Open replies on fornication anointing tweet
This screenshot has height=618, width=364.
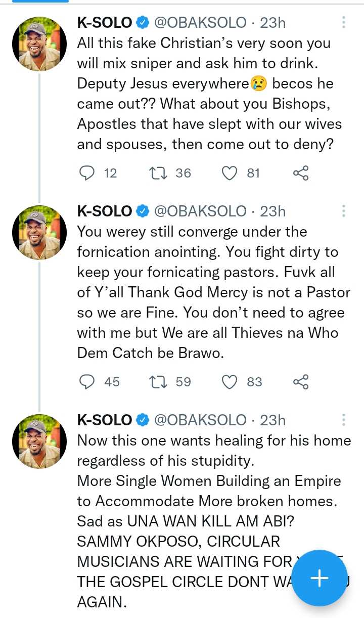pos(87,382)
